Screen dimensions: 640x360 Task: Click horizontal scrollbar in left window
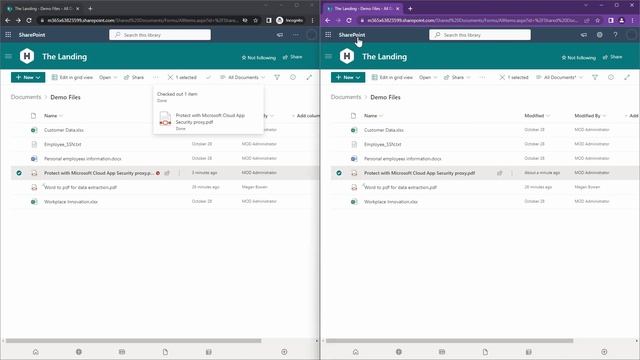pyautogui.click(x=133, y=340)
